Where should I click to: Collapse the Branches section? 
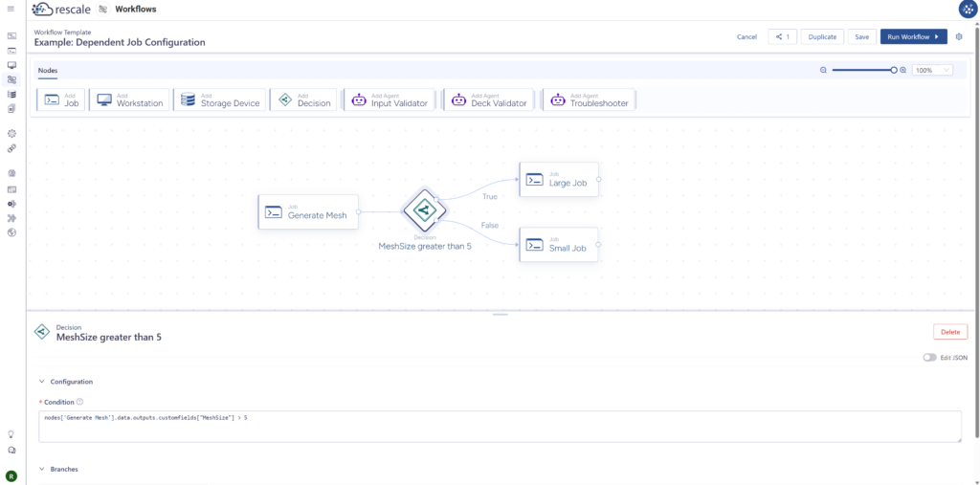[42, 469]
